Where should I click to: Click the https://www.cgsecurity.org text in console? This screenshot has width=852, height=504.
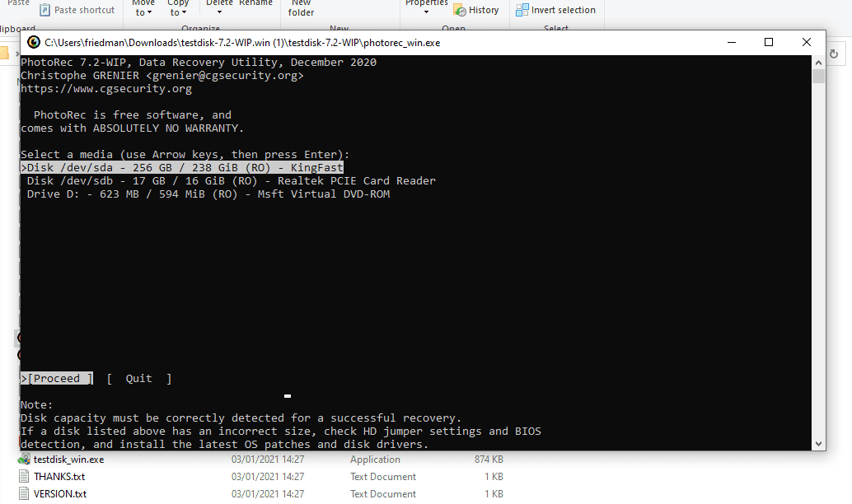(x=106, y=88)
